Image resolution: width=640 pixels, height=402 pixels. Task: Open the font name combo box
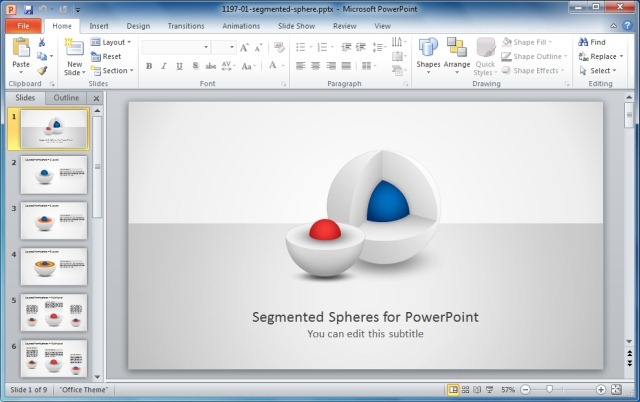(x=176, y=47)
